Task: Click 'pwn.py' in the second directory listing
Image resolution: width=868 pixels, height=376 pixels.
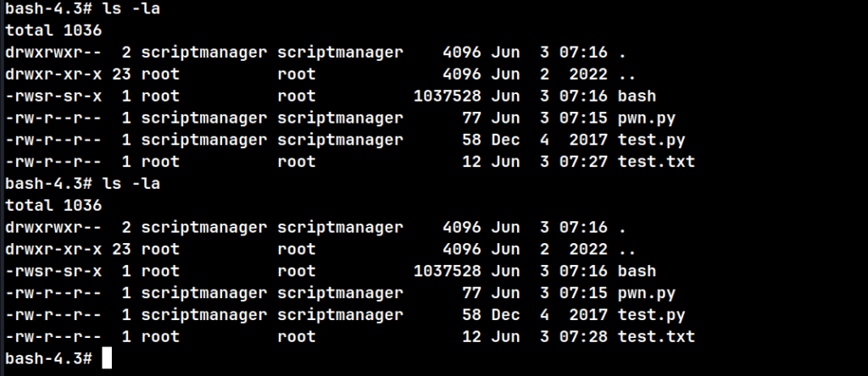Action: tap(647, 293)
